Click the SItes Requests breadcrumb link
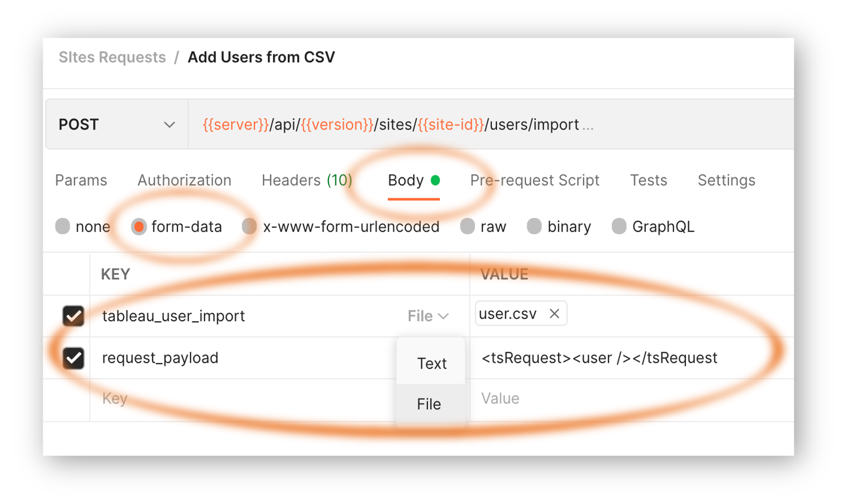Image resolution: width=841 pixels, height=504 pixels. point(112,57)
